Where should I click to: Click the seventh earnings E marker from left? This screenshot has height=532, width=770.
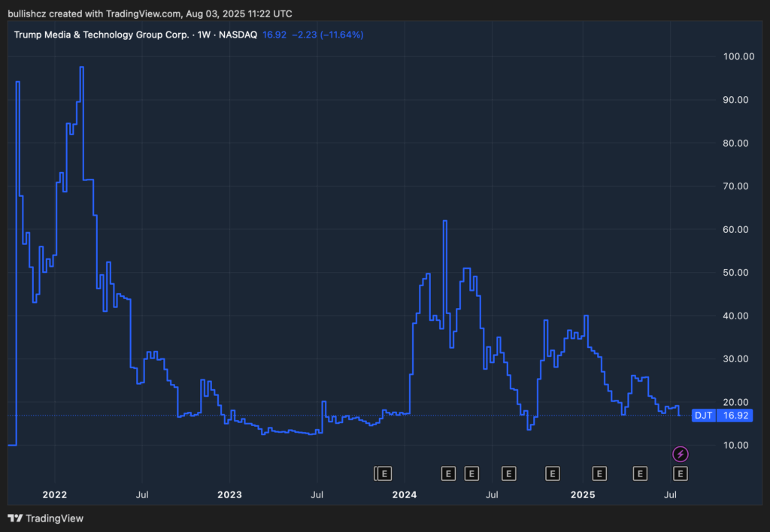pos(640,473)
